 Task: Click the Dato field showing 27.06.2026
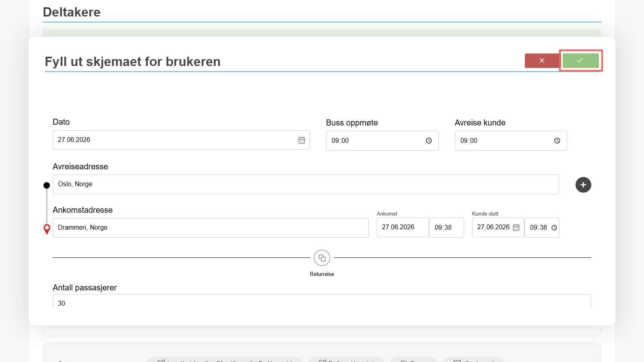[181, 140]
